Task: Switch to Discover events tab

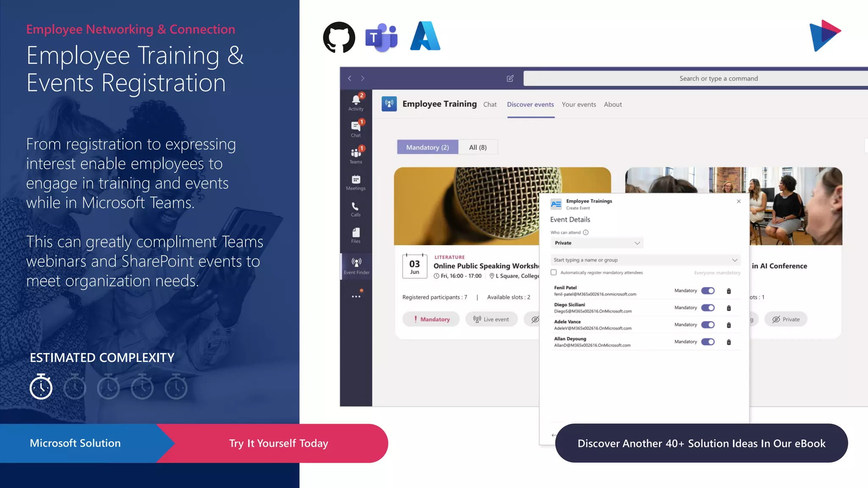Action: tap(531, 105)
